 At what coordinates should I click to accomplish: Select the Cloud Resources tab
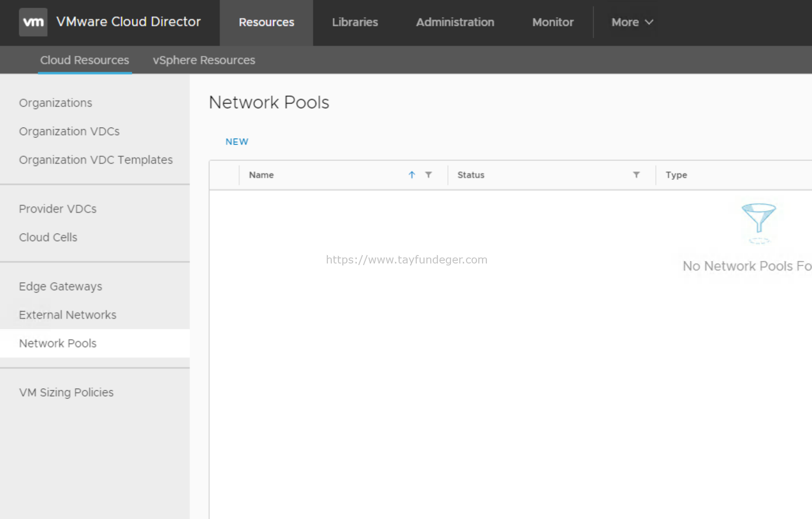click(x=84, y=60)
